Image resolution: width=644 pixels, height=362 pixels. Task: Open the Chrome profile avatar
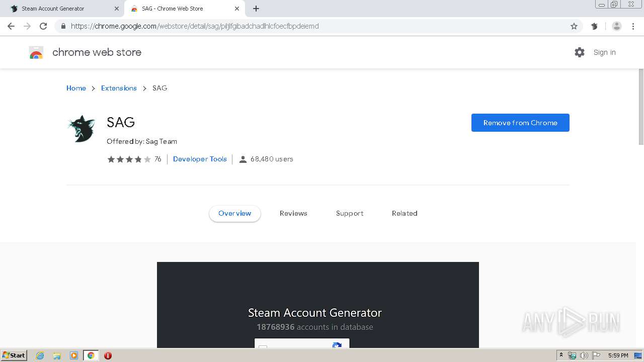point(617,26)
